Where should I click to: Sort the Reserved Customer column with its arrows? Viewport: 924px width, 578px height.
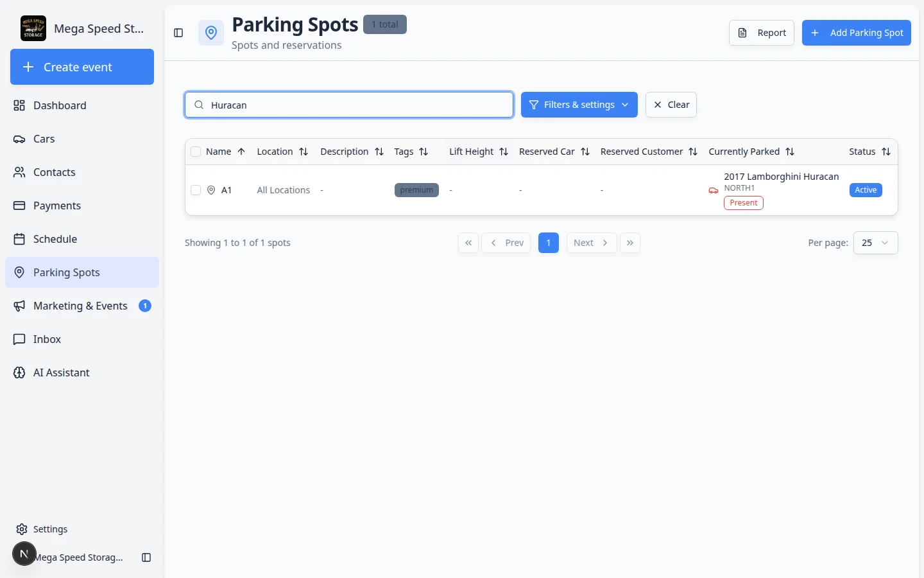(x=693, y=152)
